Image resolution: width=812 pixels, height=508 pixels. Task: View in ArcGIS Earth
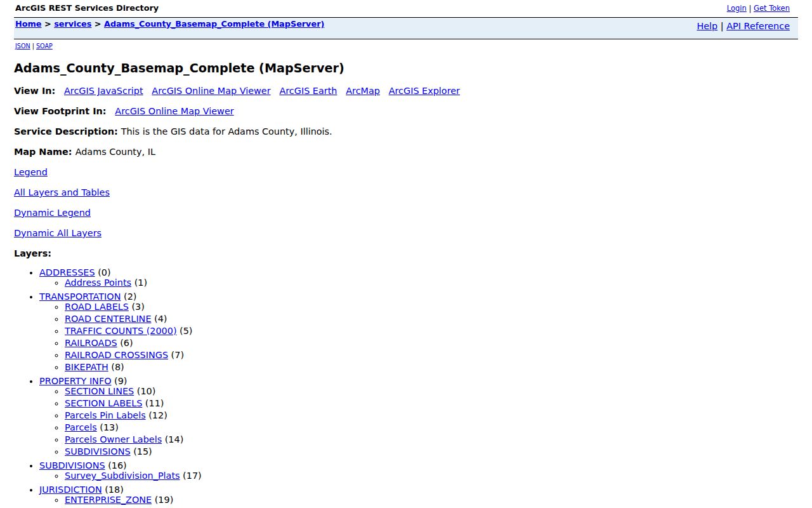pos(308,91)
